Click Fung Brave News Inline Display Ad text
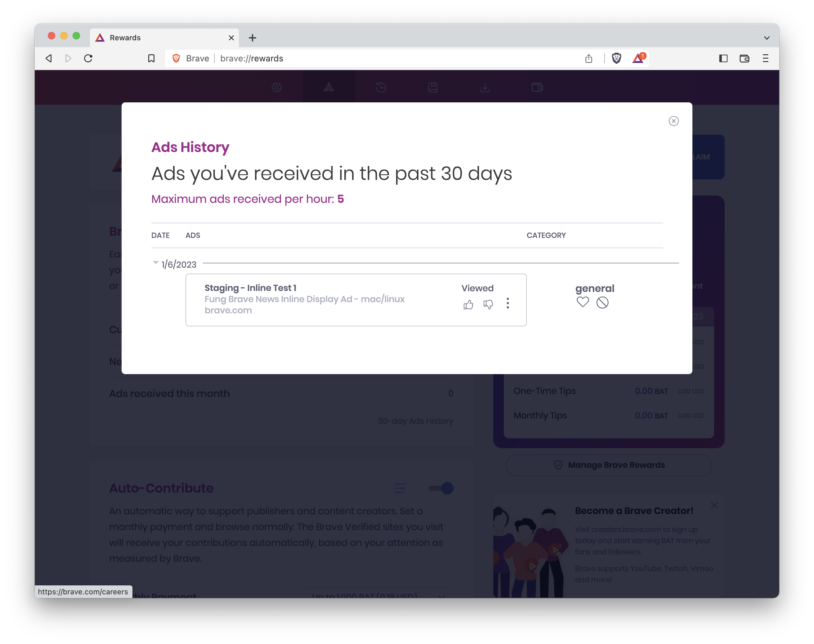The height and width of the screenshot is (644, 814). coord(304,299)
